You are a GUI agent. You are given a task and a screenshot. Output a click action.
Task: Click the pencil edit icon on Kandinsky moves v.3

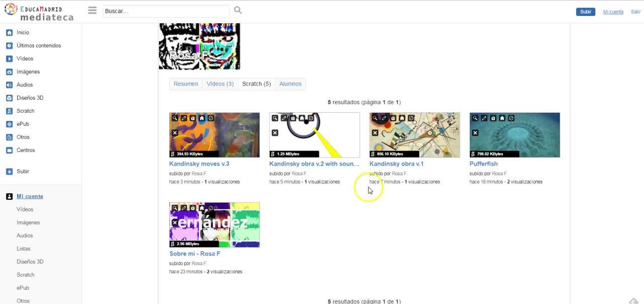(184, 118)
